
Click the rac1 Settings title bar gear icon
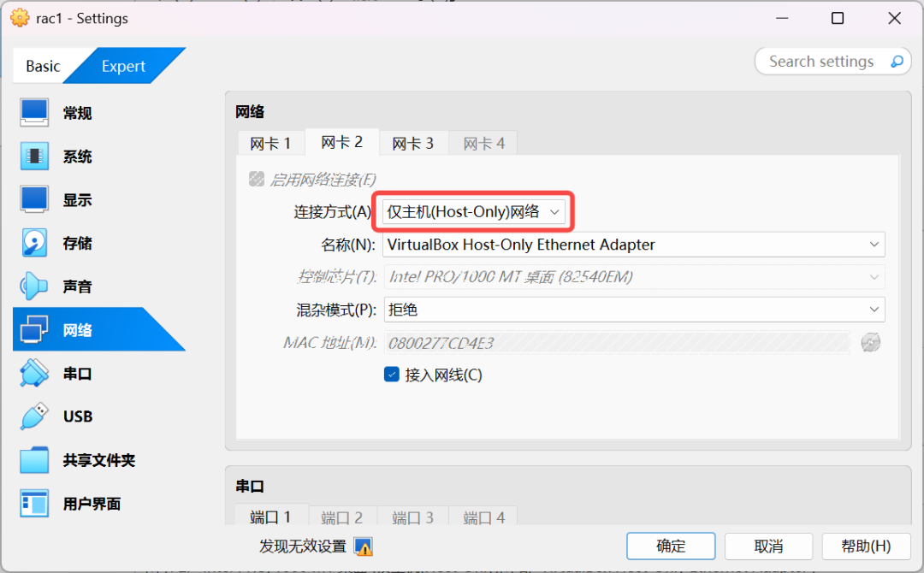[20, 18]
